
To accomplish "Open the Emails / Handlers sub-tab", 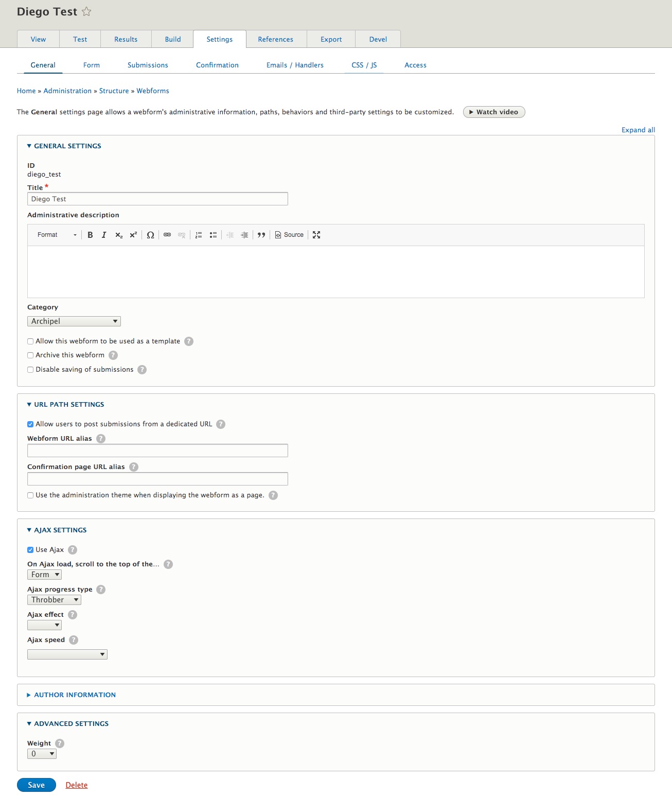I will 295,65.
